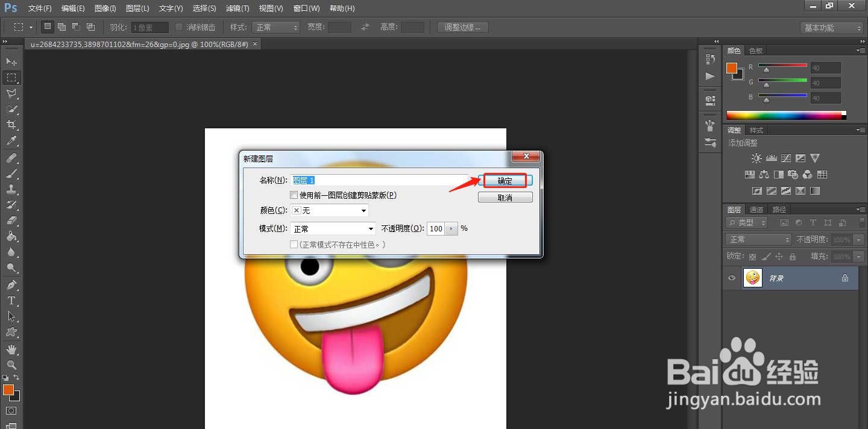Switch to the Swatches tab

tap(756, 51)
